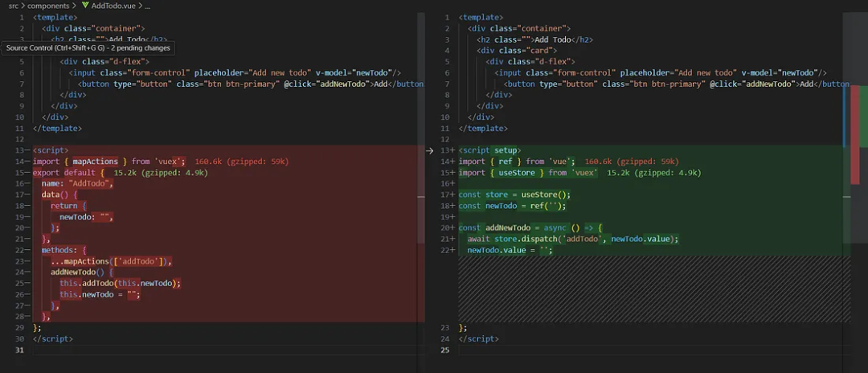Click the Vue file icon in the breadcrumb
This screenshot has height=373, width=868.
pos(84,5)
